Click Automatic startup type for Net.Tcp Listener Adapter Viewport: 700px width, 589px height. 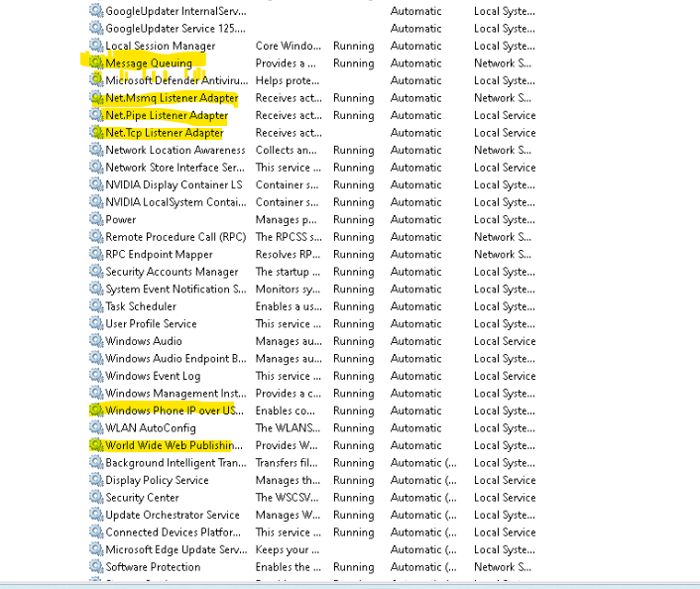coord(416,133)
